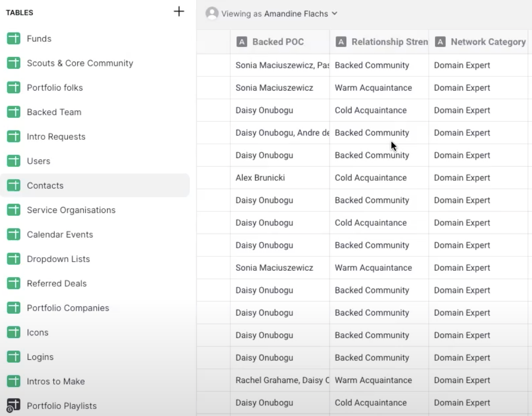
Task: Click Domain Expert in Alex Brunicki row
Action: 478,178
